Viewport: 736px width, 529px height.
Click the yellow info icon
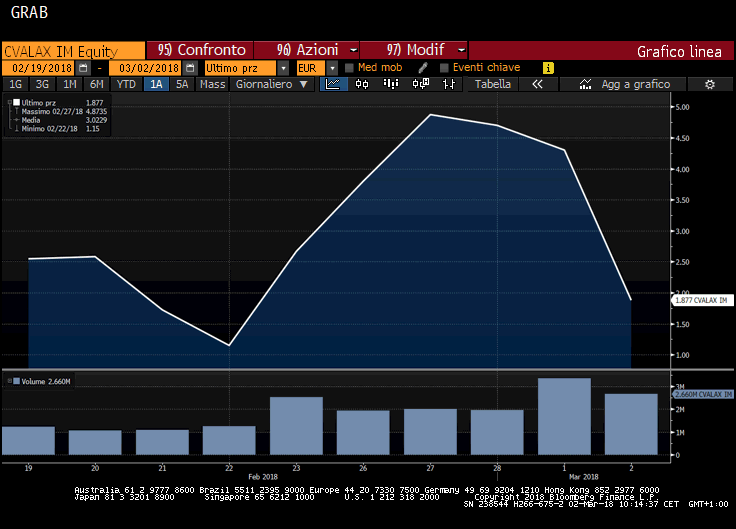point(548,68)
